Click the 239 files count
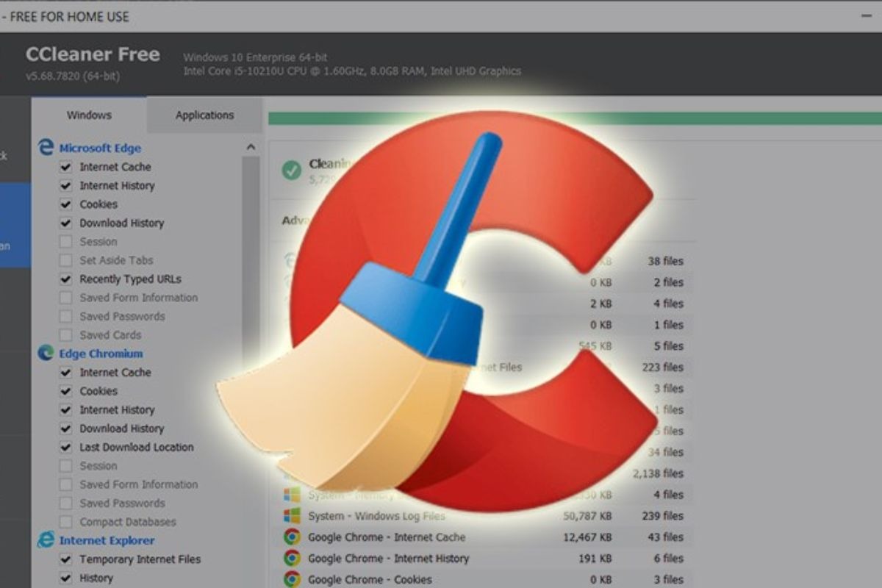 [x=662, y=516]
